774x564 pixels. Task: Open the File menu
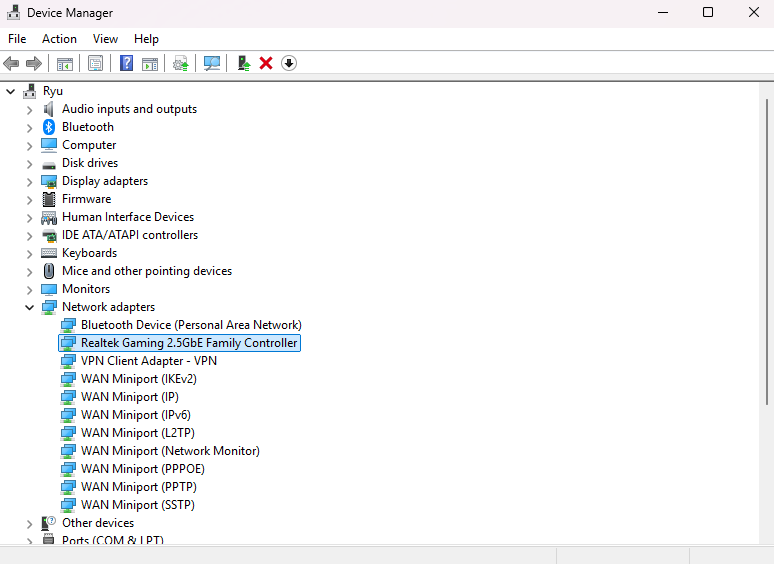tap(17, 39)
